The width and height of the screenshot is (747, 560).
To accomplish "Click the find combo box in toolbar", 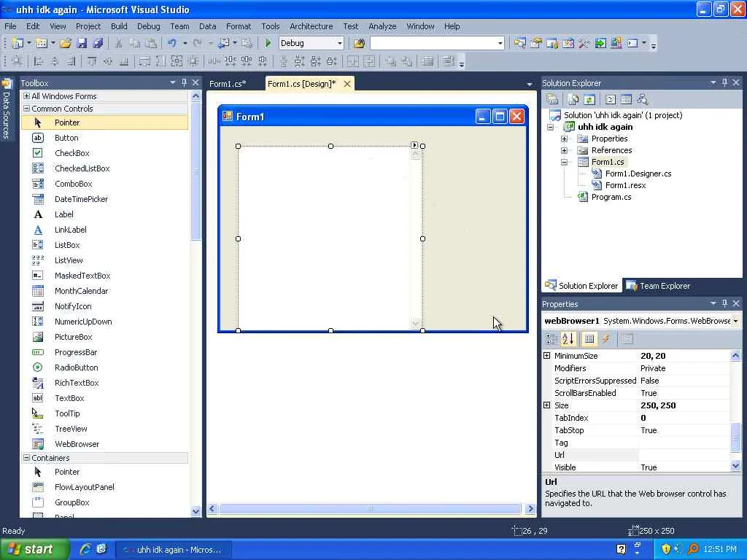I will [437, 43].
